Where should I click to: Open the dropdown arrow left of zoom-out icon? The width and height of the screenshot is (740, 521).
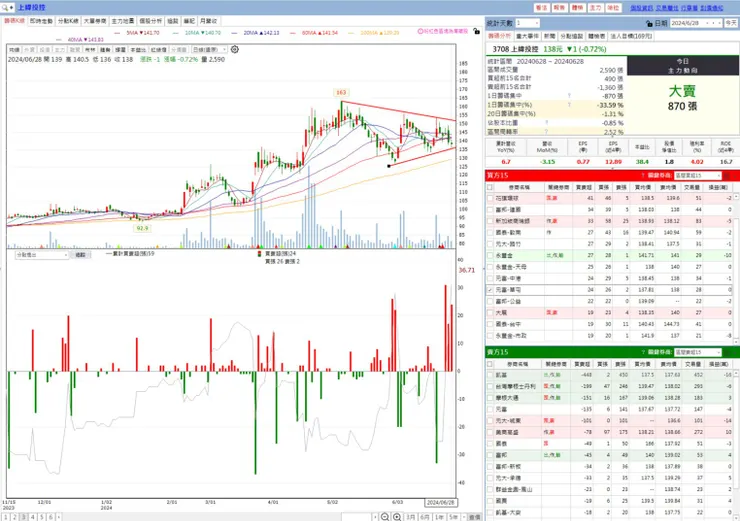tap(375, 517)
